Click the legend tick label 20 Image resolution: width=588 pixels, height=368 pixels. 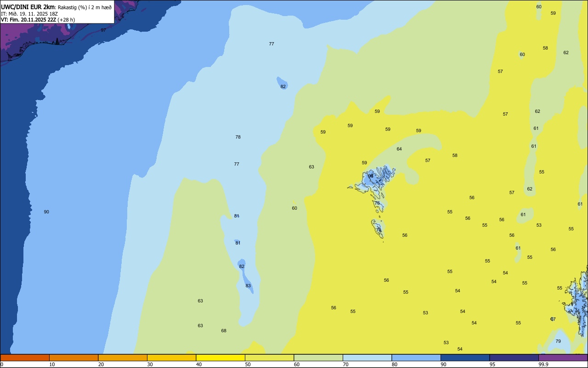click(x=101, y=364)
